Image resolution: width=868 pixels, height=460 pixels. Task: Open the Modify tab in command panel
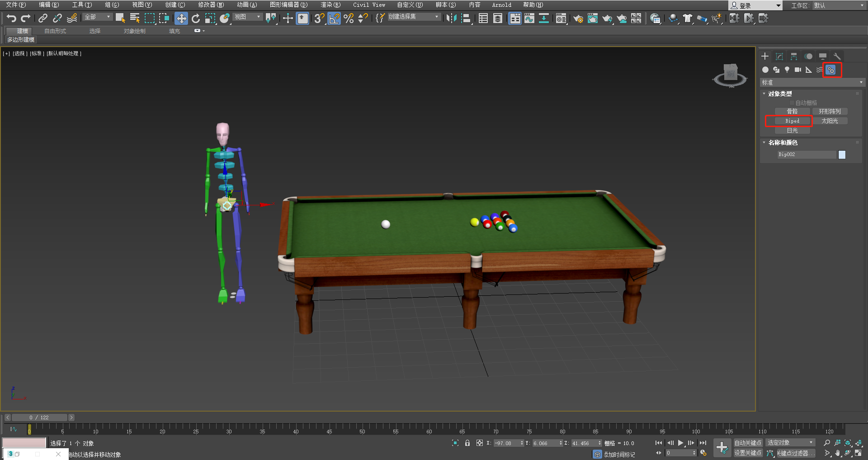coord(779,57)
